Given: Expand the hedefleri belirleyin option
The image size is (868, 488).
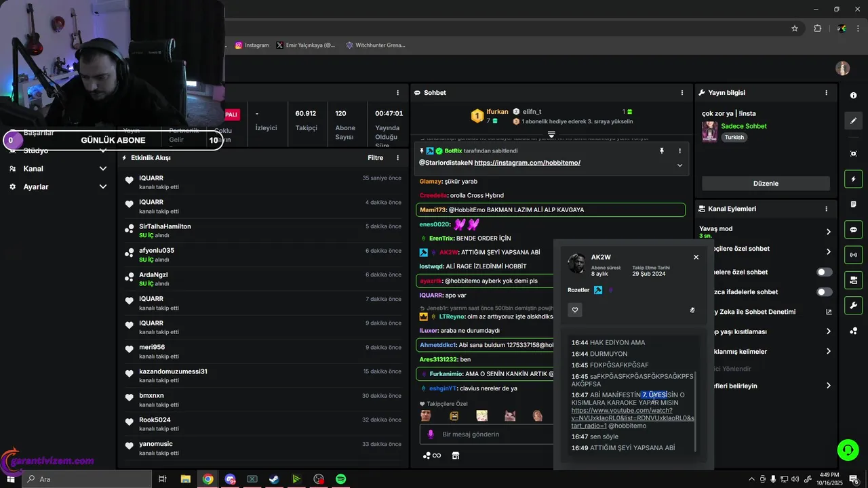Looking at the screenshot, I should pos(828,386).
